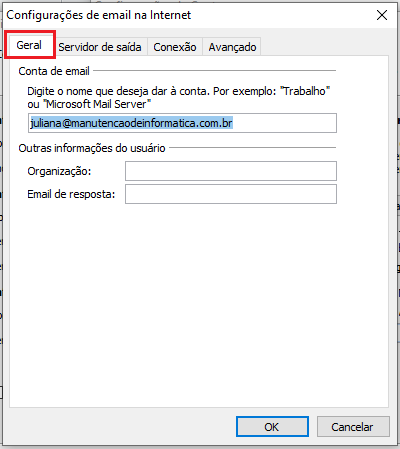Click the empty white area below Email de resposta
Screen dimensions: 400x449
click(x=199, y=300)
